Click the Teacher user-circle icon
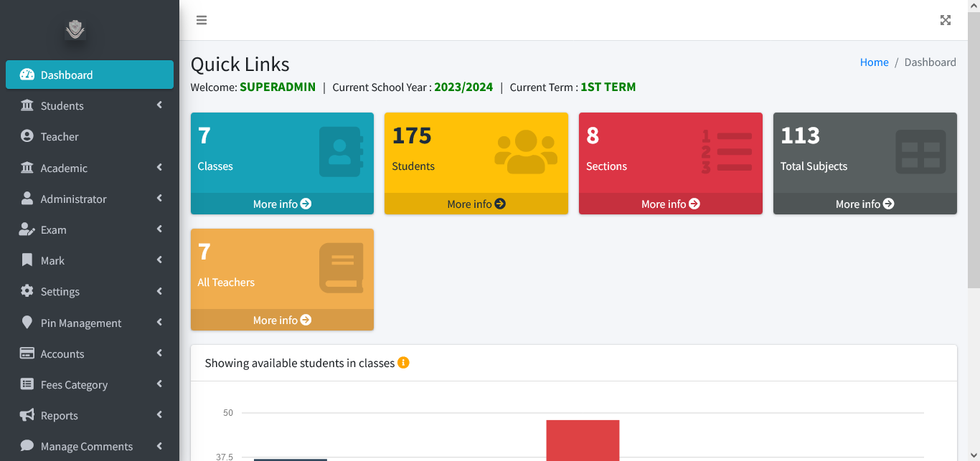Screen dimensions: 980x461 tap(27, 136)
